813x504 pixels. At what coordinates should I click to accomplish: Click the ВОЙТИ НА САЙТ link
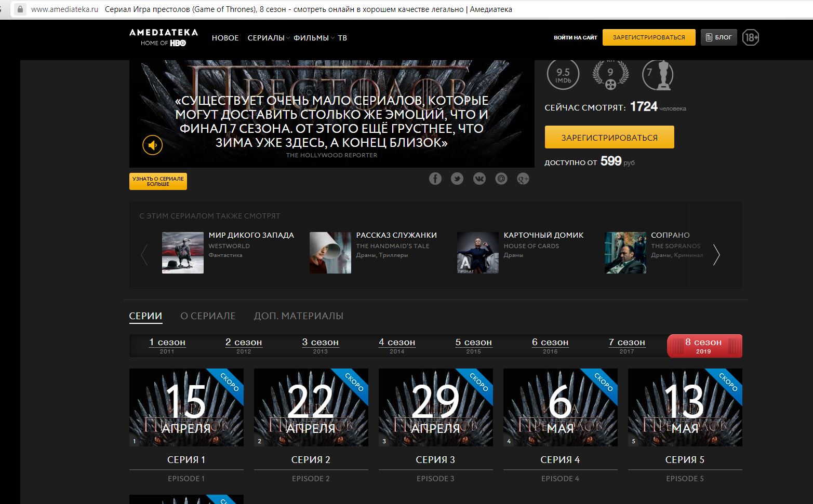576,37
